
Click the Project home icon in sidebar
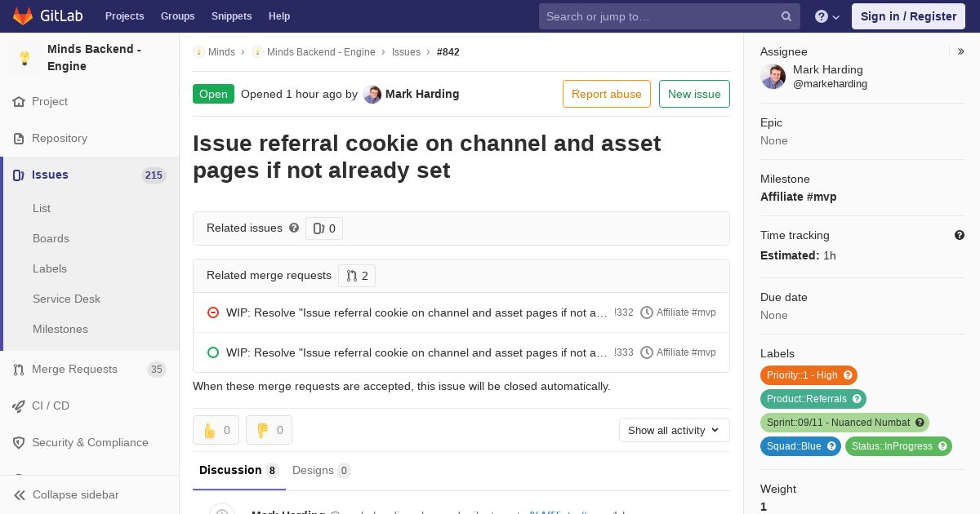pos(19,102)
